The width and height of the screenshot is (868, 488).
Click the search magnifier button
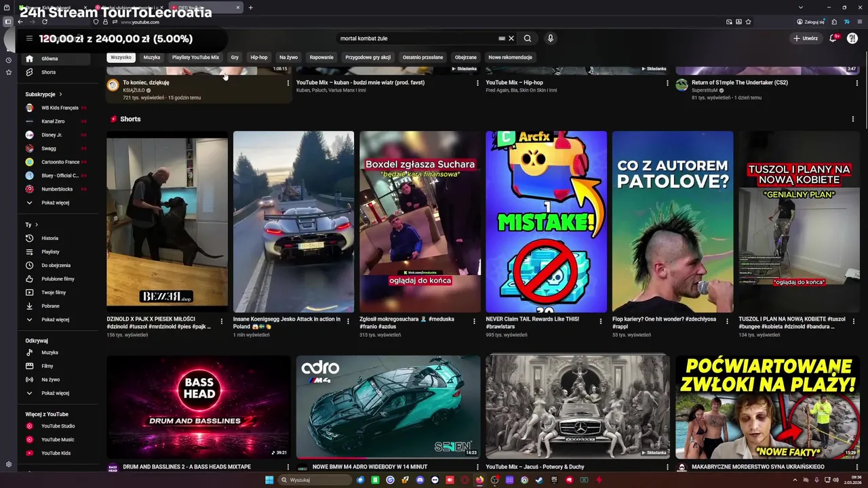click(x=528, y=39)
